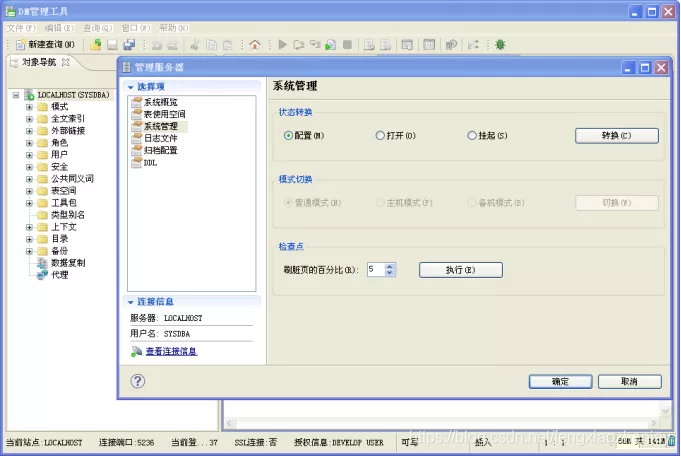Click the Redo icon in main toolbar

[173, 45]
